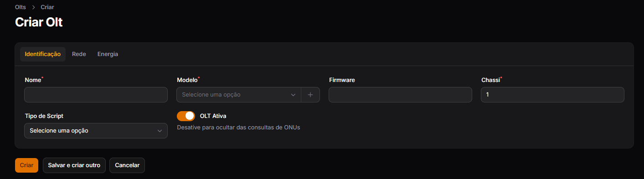Open the Energia tab
Image resolution: width=644 pixels, height=179 pixels.
pyautogui.click(x=108, y=54)
